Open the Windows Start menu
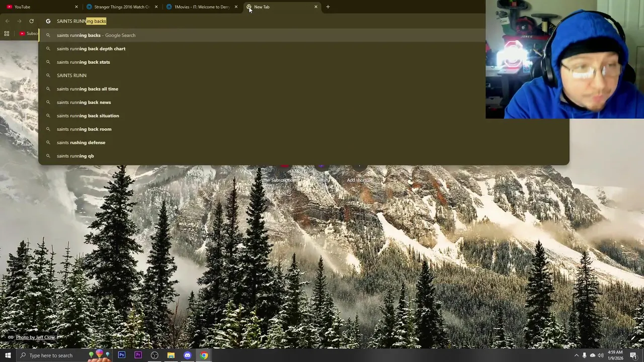 (x=8, y=355)
